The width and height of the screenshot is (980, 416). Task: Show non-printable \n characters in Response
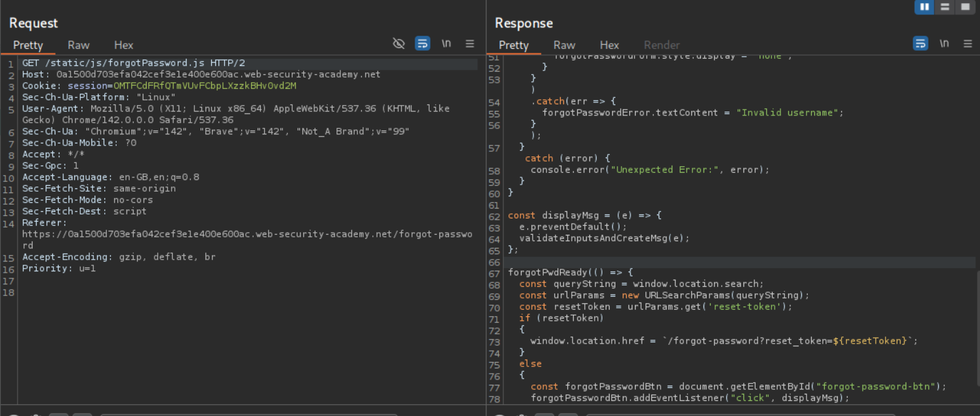943,44
